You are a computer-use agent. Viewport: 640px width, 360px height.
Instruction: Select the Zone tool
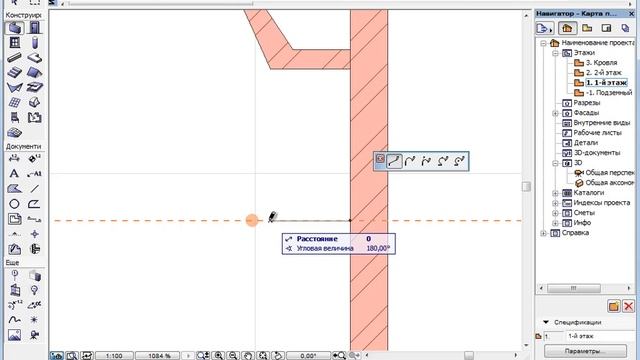point(35,118)
